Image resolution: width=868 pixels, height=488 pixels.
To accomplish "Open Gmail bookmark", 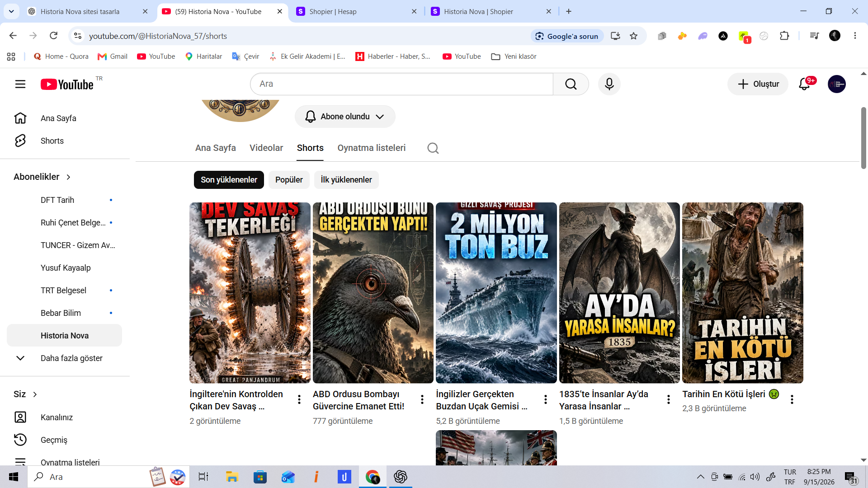I will tap(113, 56).
